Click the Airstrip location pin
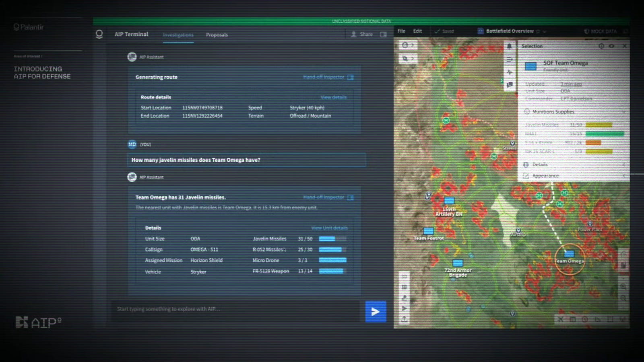This screenshot has width=644, height=362. click(x=518, y=230)
